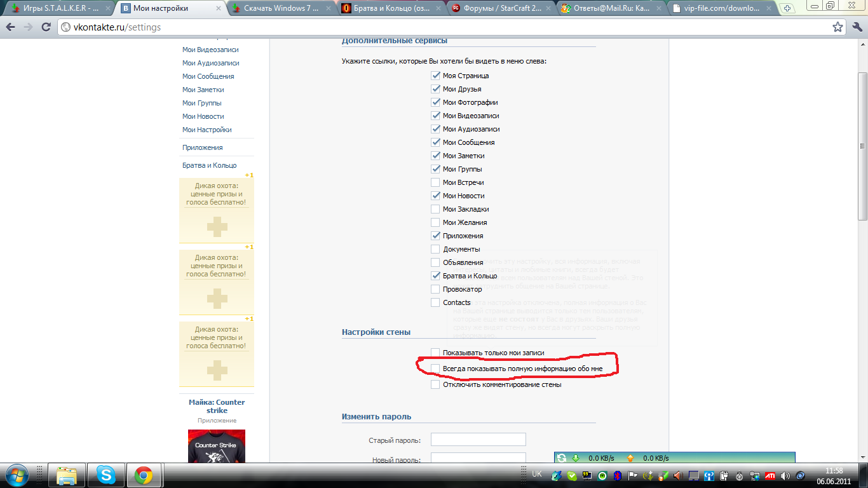Image resolution: width=868 pixels, height=488 pixels.
Task: Toggle the Провокатор checkbox
Action: (x=435, y=289)
